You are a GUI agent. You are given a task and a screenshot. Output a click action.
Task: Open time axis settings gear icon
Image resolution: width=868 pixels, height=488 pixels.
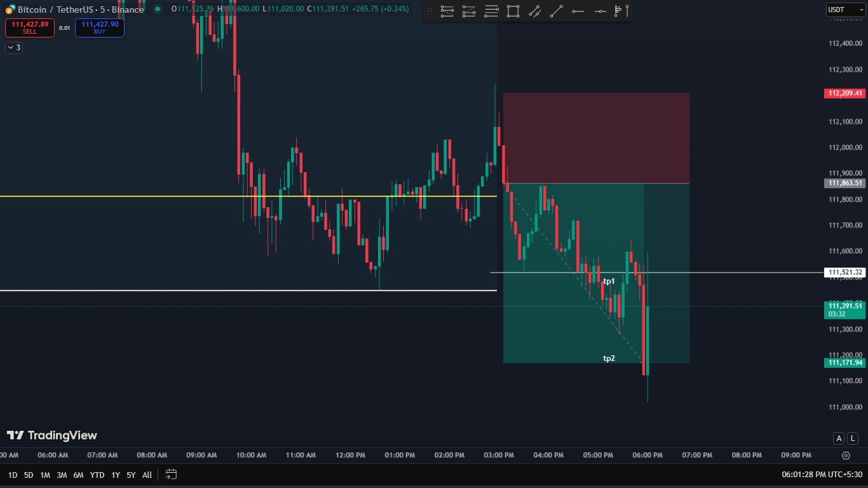[846, 455]
